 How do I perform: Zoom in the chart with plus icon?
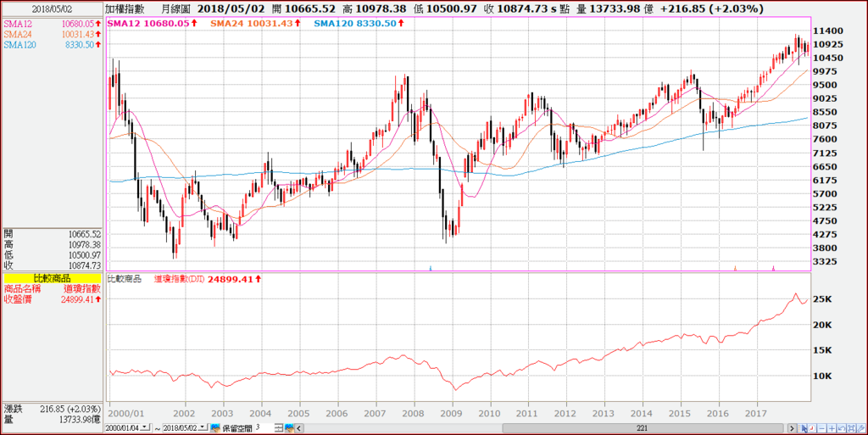pyautogui.click(x=832, y=428)
